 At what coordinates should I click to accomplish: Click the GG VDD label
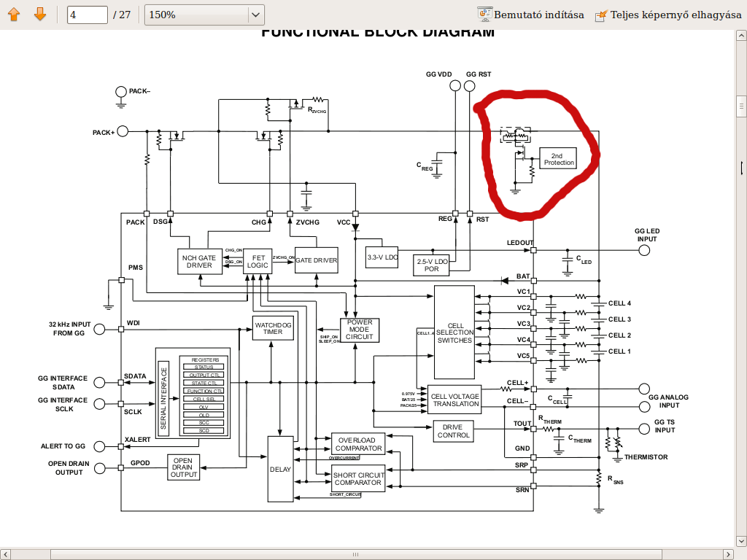(x=438, y=74)
